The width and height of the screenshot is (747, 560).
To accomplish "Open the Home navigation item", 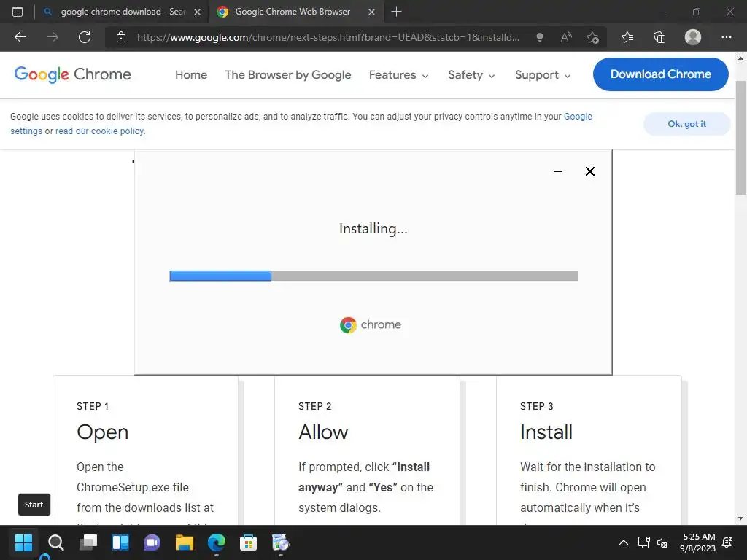I will pyautogui.click(x=191, y=75).
